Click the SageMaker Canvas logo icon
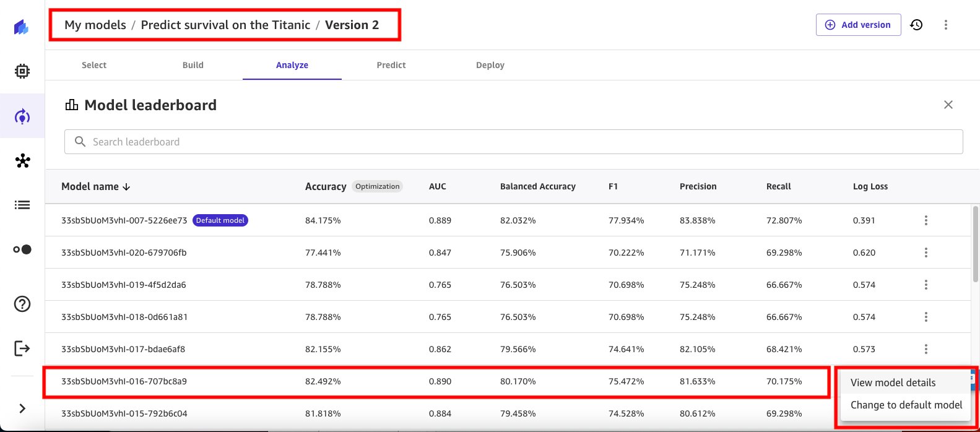The height and width of the screenshot is (432, 980). 22,27
